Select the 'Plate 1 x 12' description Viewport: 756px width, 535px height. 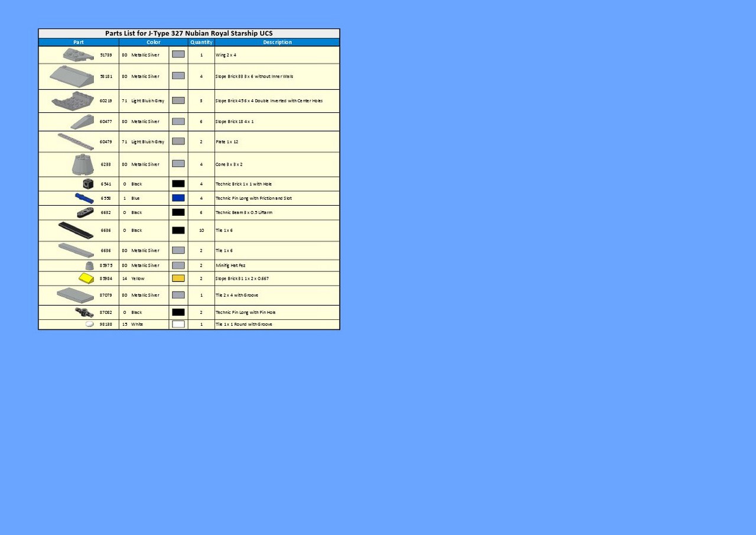227,142
